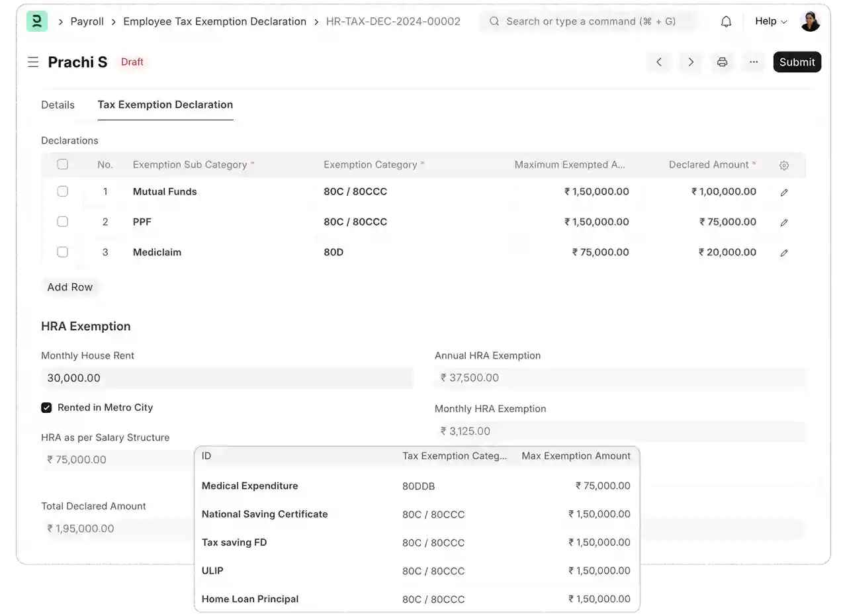Viewport: 847px width, 616px height.
Task: Click the Submit button
Action: click(x=797, y=62)
